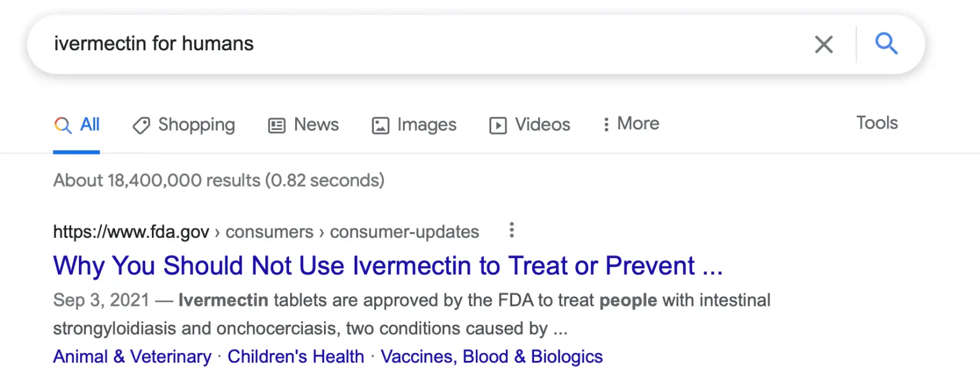Select the Images results tab
Screen dimensions: 980x383
pyautogui.click(x=426, y=125)
